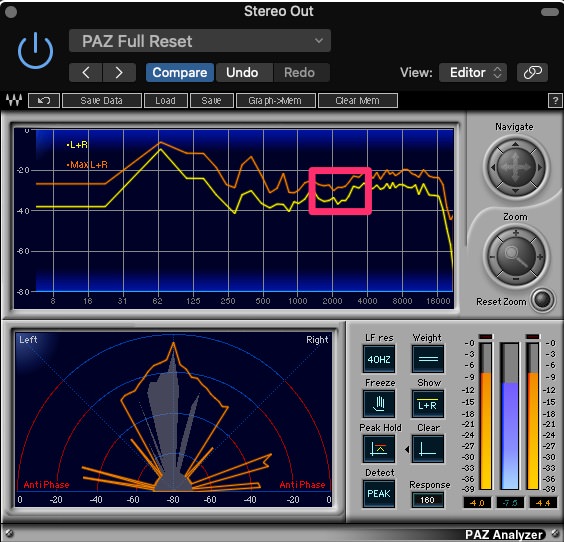Navigate down on the Navigate pad
564x542 pixels.
(x=516, y=191)
